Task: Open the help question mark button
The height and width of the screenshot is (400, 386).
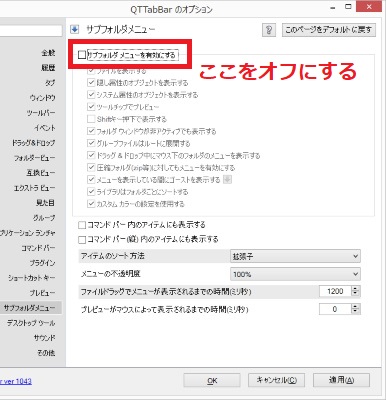Action: pos(269,30)
